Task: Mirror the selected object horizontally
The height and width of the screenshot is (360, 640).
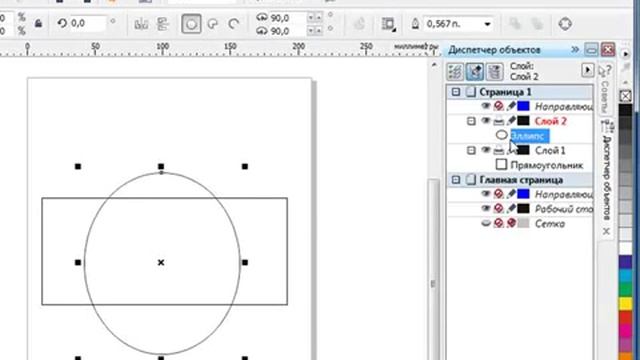Action: coord(141,24)
